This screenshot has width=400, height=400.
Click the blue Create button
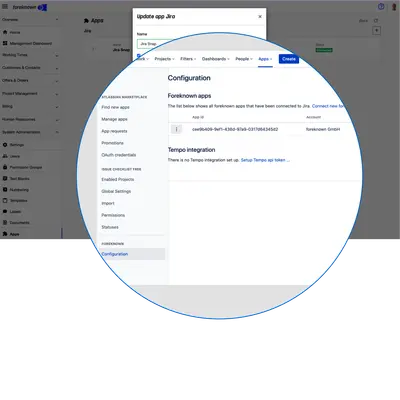pyautogui.click(x=289, y=59)
